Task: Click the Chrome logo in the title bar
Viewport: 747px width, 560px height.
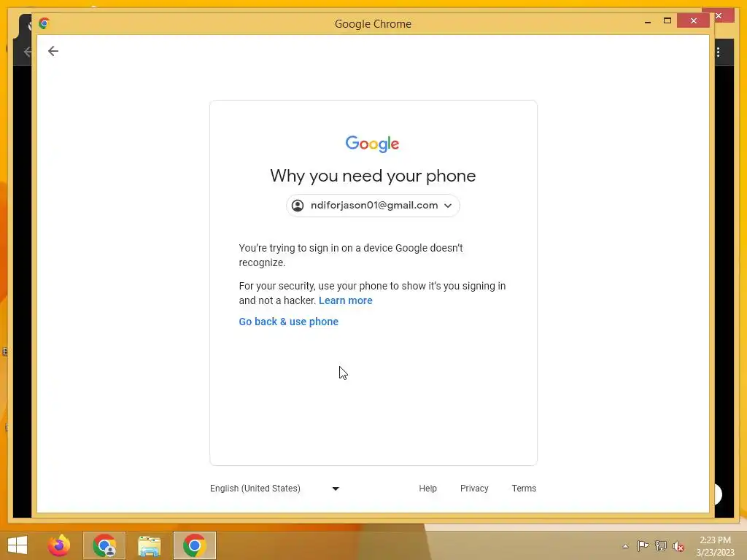Action: point(44,23)
